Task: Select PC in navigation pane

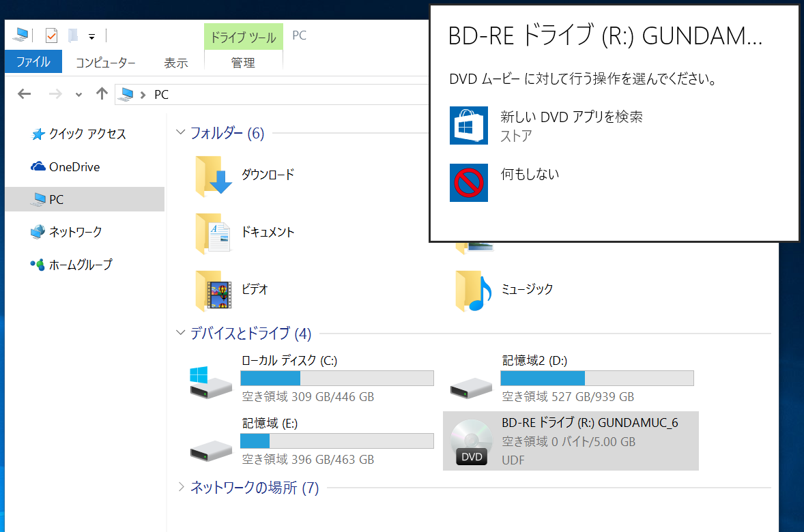Action: (85, 199)
